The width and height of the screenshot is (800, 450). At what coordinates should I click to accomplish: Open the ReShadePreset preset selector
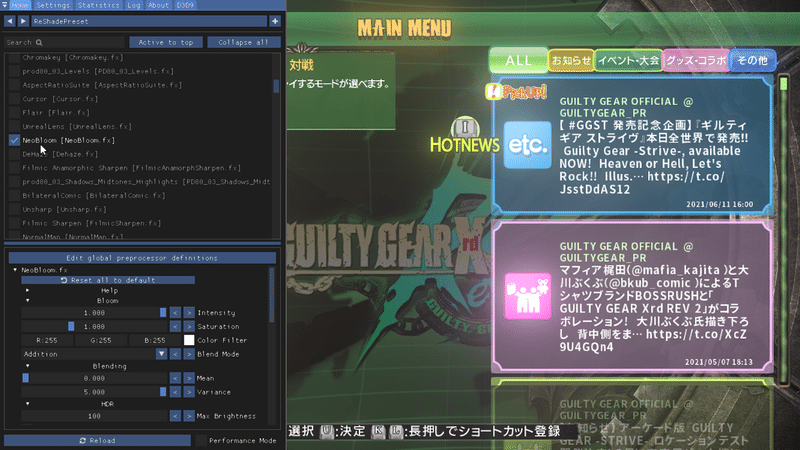(x=149, y=21)
